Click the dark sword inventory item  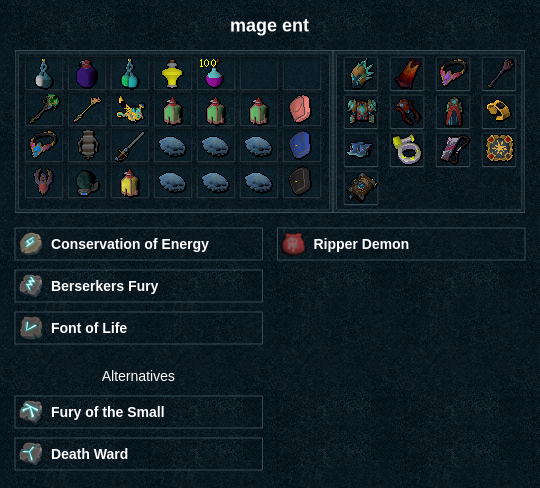tap(129, 146)
